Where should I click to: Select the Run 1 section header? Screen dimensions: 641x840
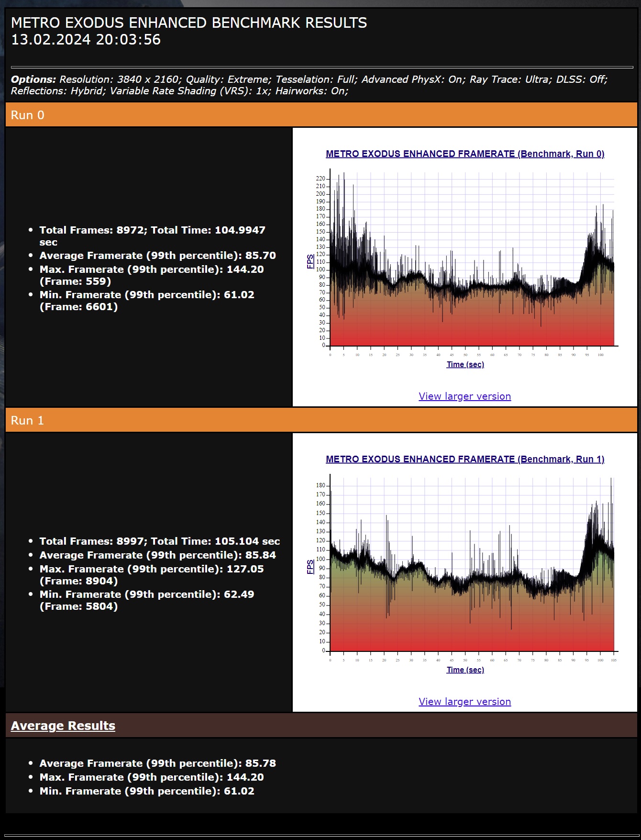point(321,420)
